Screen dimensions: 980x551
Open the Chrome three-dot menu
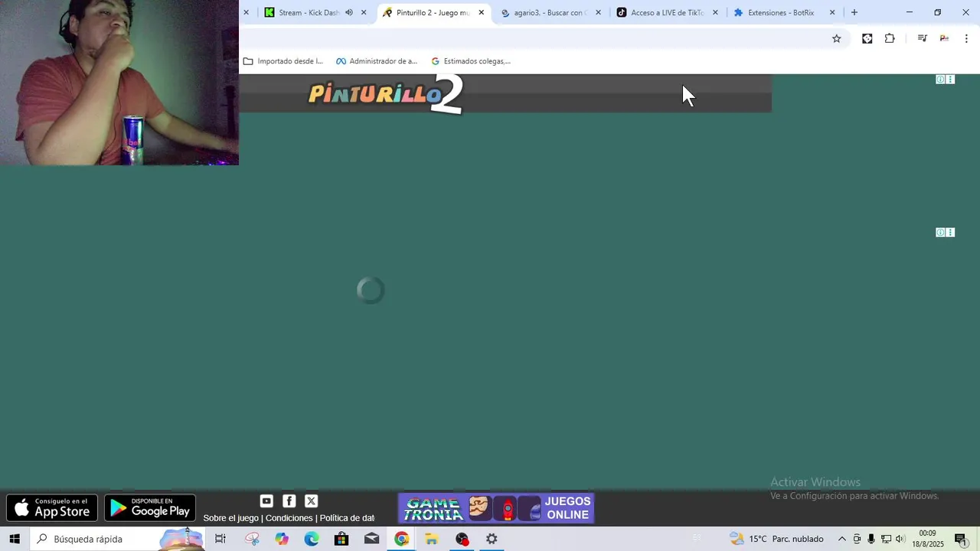coord(966,38)
